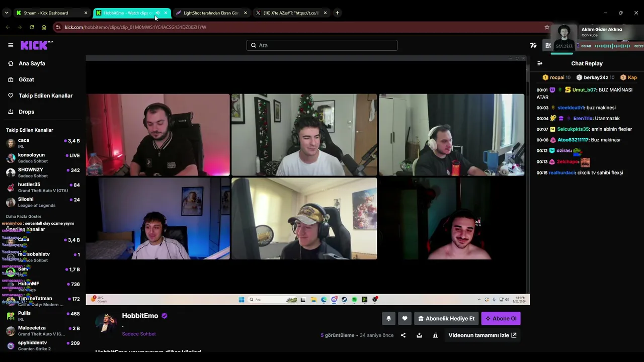The width and height of the screenshot is (644, 362).
Task: Open SHOWNZY channel from sidebar
Action: point(43,172)
